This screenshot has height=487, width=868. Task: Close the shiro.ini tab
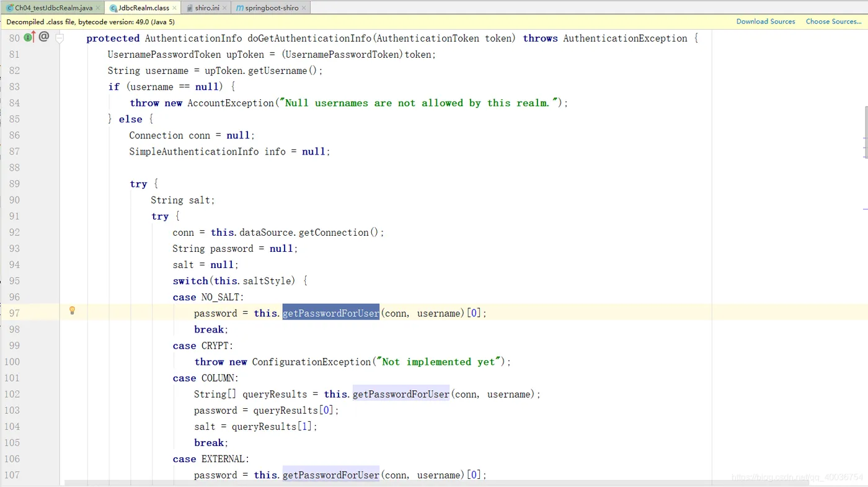coord(224,8)
